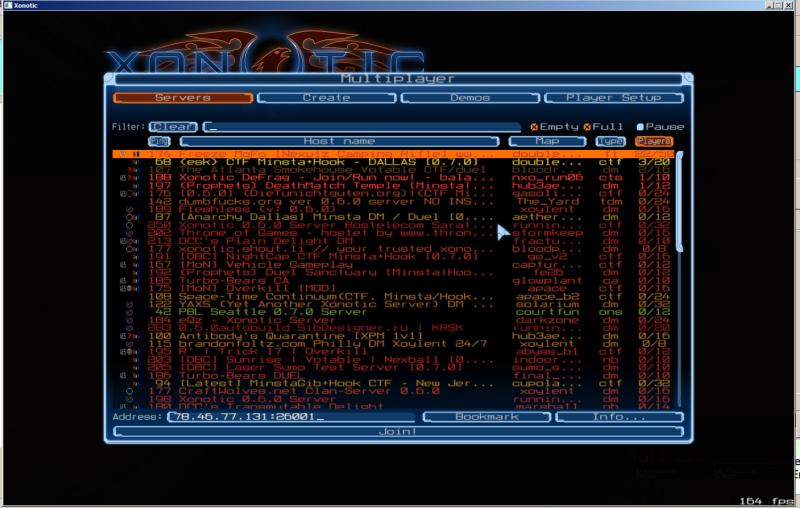This screenshot has width=800, height=508.
Task: Select Space-Time Continuum server row
Action: pos(393,296)
